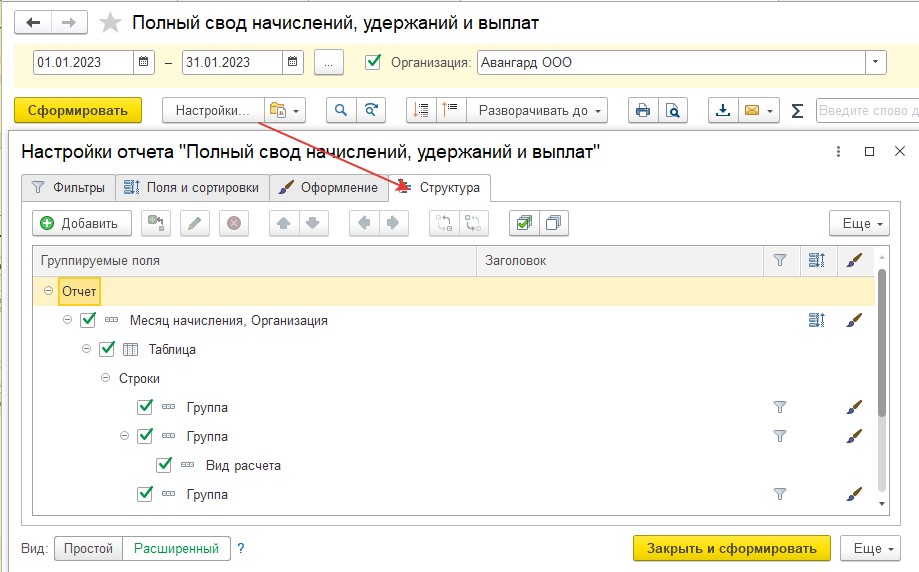Collapse the Таблица node

[87, 349]
